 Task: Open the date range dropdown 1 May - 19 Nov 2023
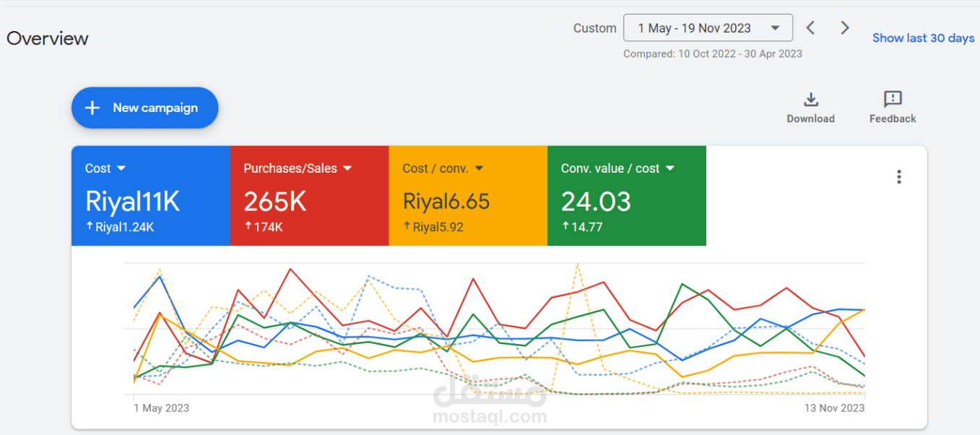(x=708, y=28)
